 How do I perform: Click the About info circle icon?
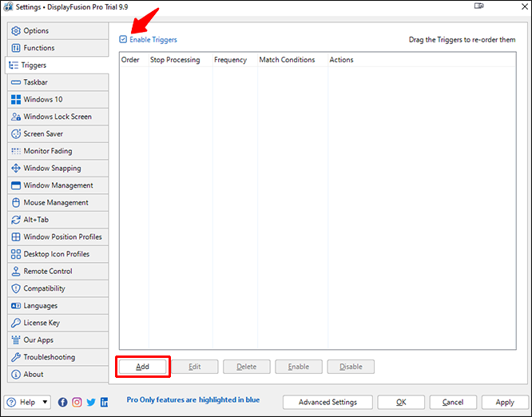point(16,374)
